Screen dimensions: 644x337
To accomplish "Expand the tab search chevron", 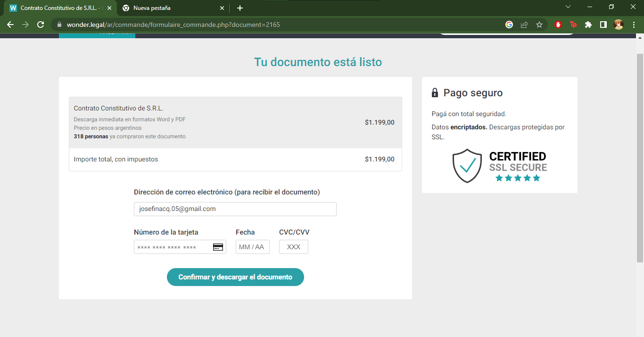I will coord(568,7).
